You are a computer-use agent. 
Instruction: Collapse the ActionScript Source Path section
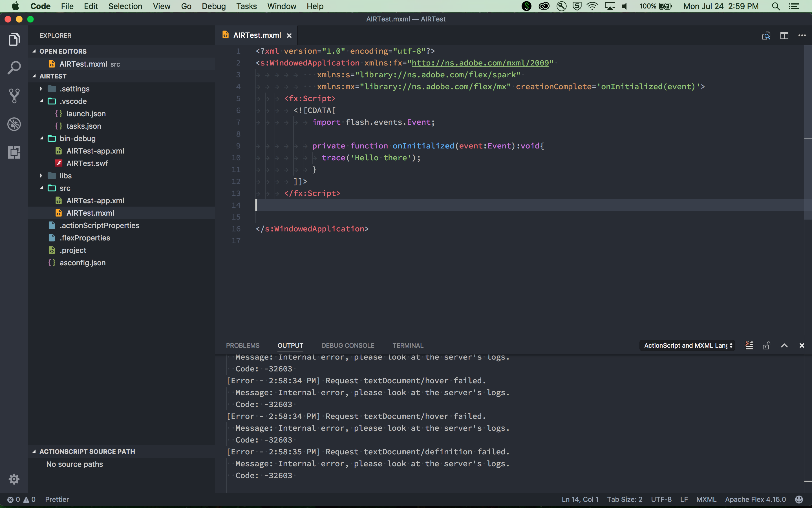tap(34, 452)
